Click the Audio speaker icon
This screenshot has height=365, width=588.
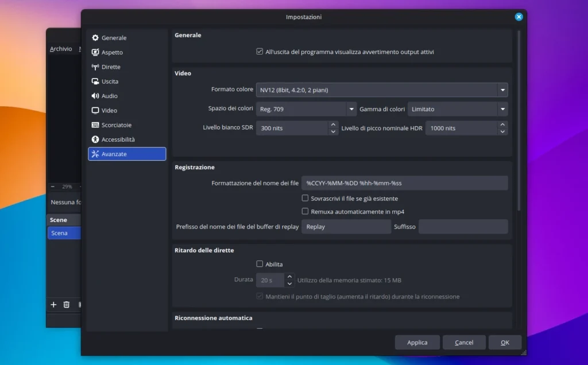(x=95, y=96)
